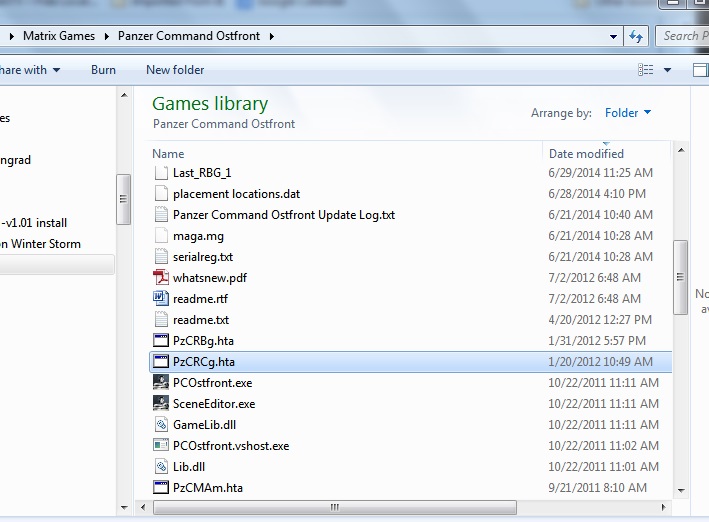Expand the breadcrumb arrow after Matrix Games

(107, 36)
